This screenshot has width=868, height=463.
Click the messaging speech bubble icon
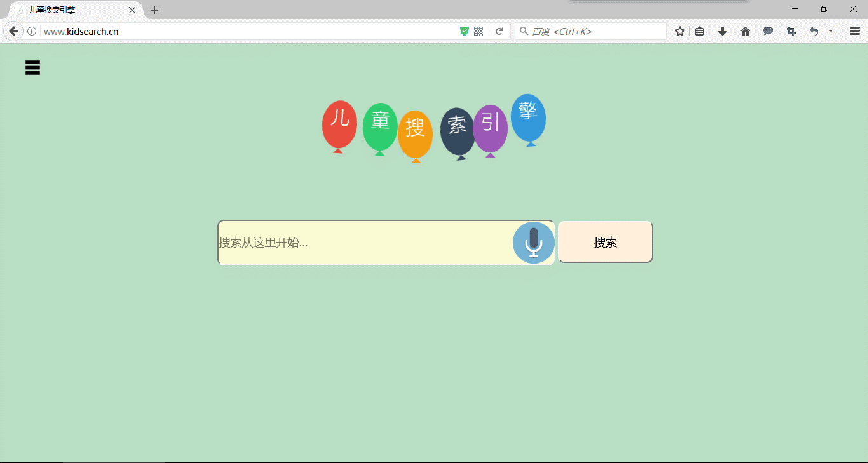tap(768, 30)
